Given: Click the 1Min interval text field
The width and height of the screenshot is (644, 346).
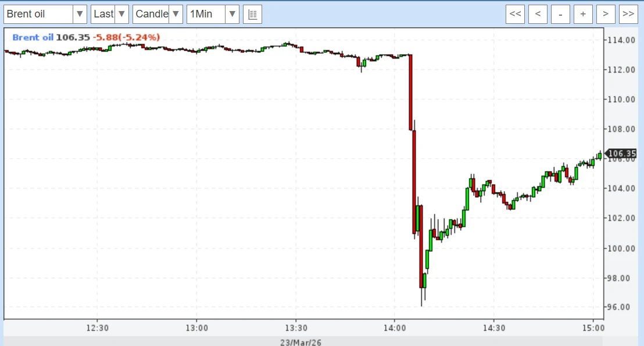Looking at the screenshot, I should click(206, 15).
